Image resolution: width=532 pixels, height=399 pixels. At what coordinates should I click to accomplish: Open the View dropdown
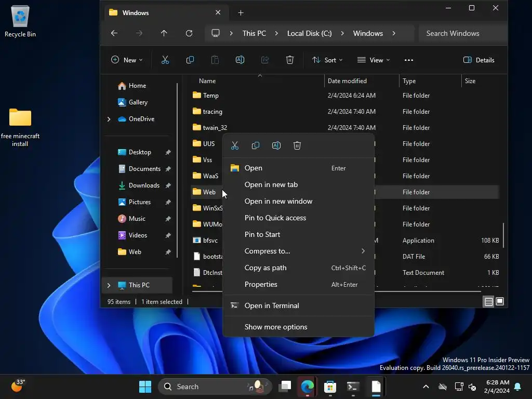click(374, 60)
